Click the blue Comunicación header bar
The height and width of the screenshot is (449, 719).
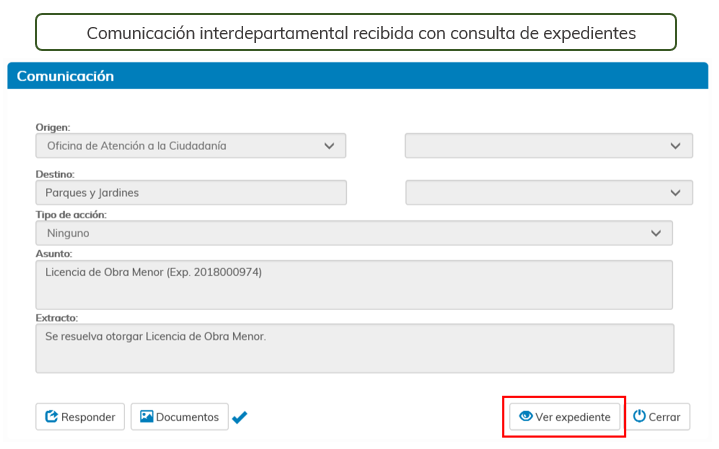coord(358,76)
